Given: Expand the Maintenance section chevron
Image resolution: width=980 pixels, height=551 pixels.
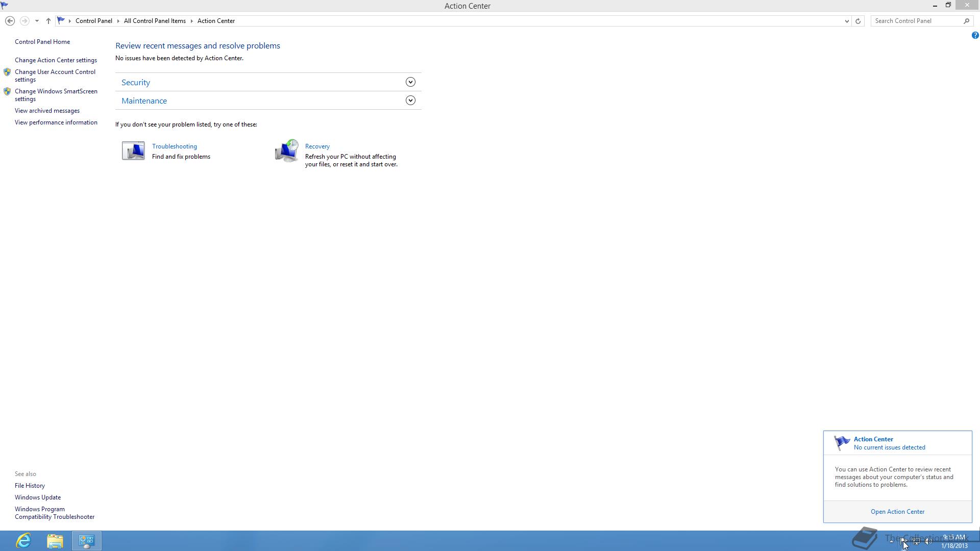Looking at the screenshot, I should (x=410, y=101).
